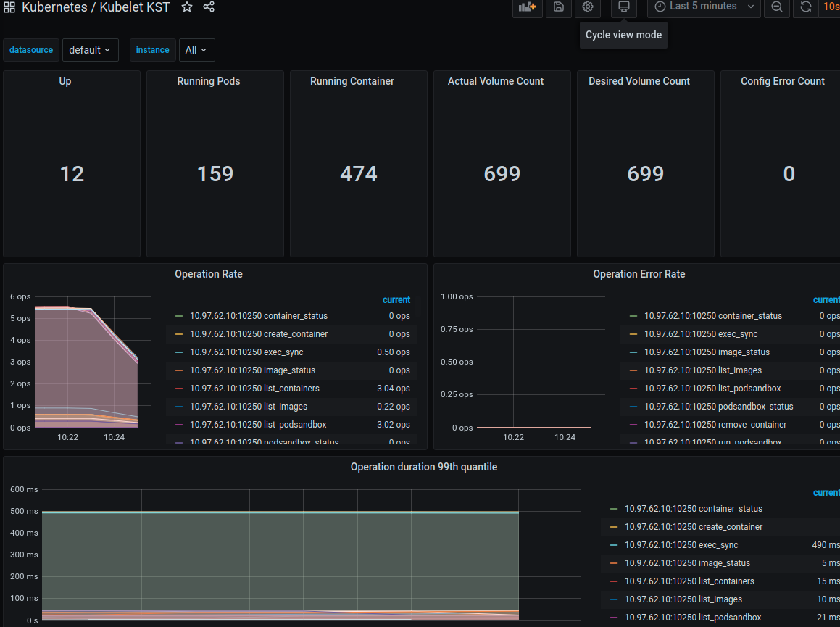Click the Kubernetes / Kubelet KST title
This screenshot has height=627, width=840.
96,7
